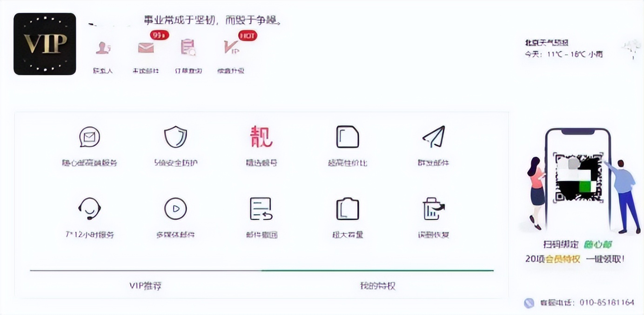Click the 精选靓号 text label
Image resolution: width=644 pixels, height=315 pixels.
pos(262,163)
